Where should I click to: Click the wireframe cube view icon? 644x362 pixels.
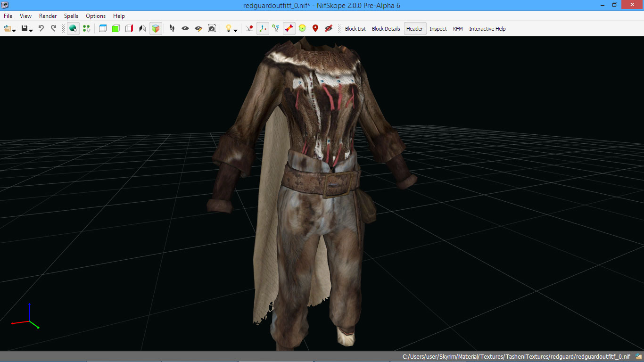pyautogui.click(x=102, y=29)
